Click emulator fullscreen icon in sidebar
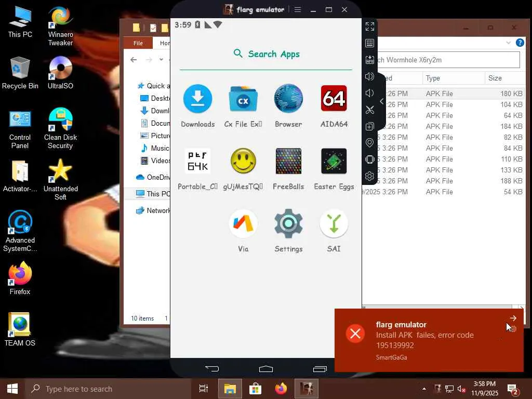 tap(370, 26)
